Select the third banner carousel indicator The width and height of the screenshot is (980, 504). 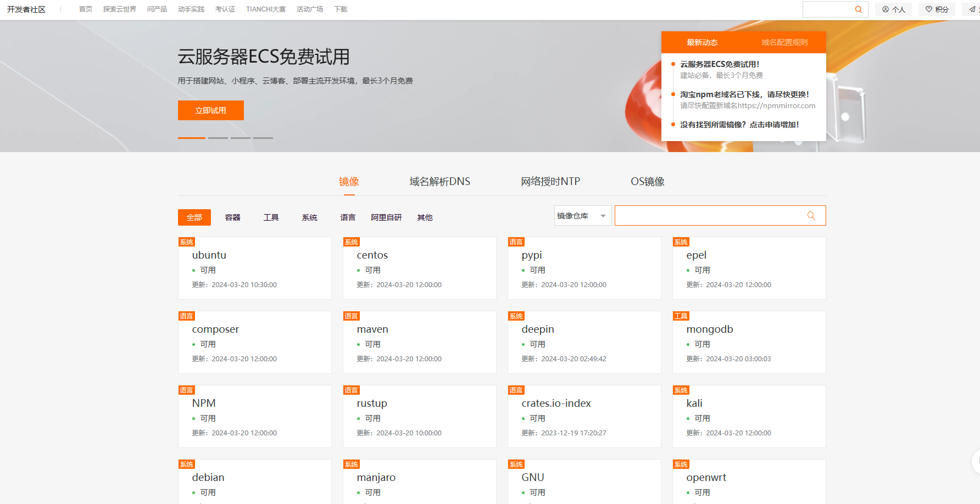241,138
